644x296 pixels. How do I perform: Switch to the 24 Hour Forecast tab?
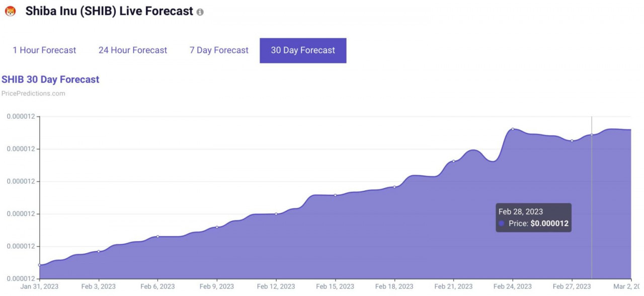(133, 50)
